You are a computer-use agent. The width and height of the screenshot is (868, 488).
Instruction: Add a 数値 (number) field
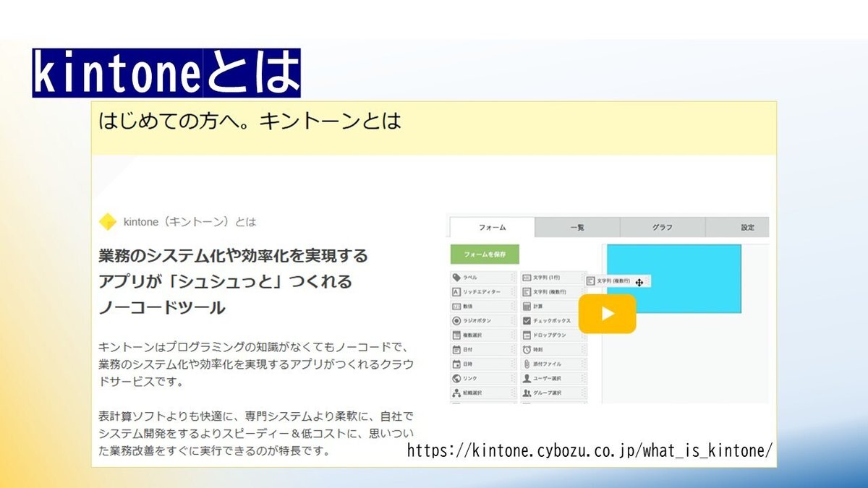483,306
